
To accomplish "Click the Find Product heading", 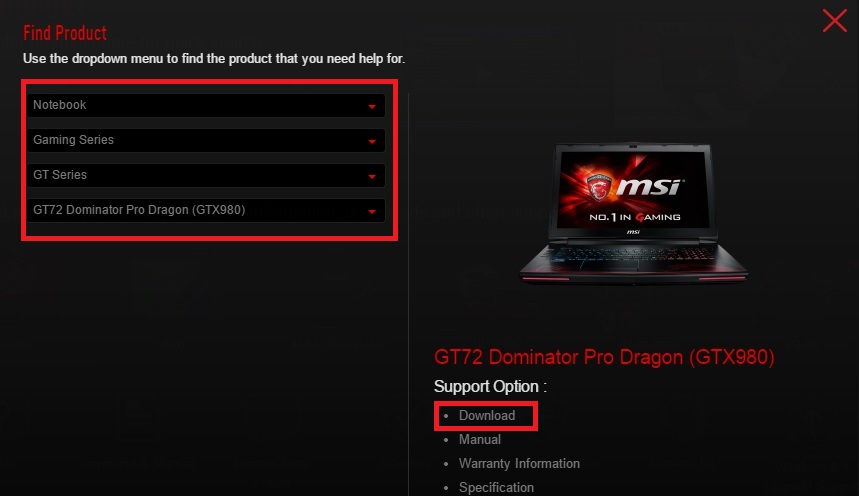I will coord(65,33).
